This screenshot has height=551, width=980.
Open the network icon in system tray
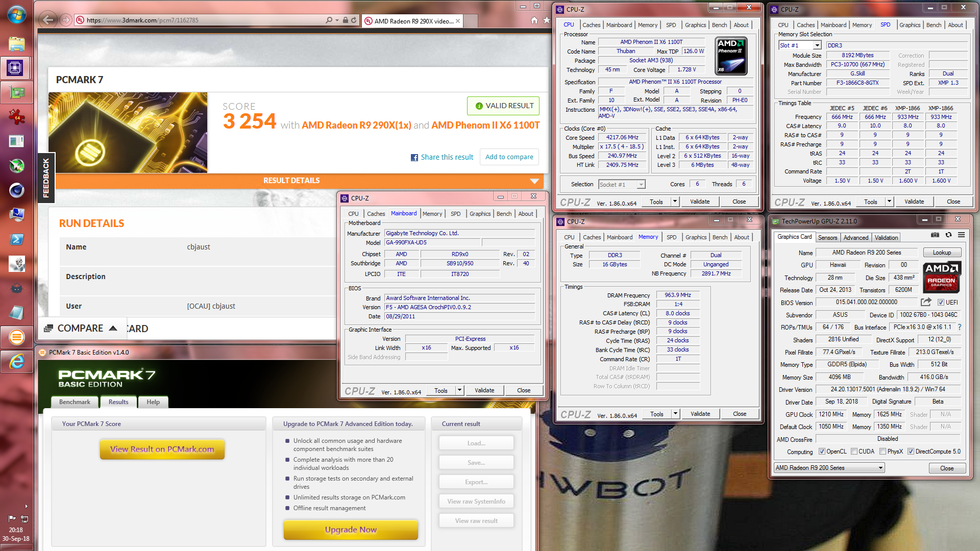[x=24, y=518]
